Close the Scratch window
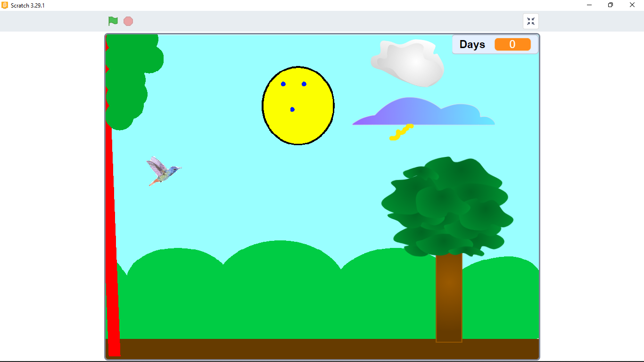Screen dimensions: 644x362 [x=632, y=5]
